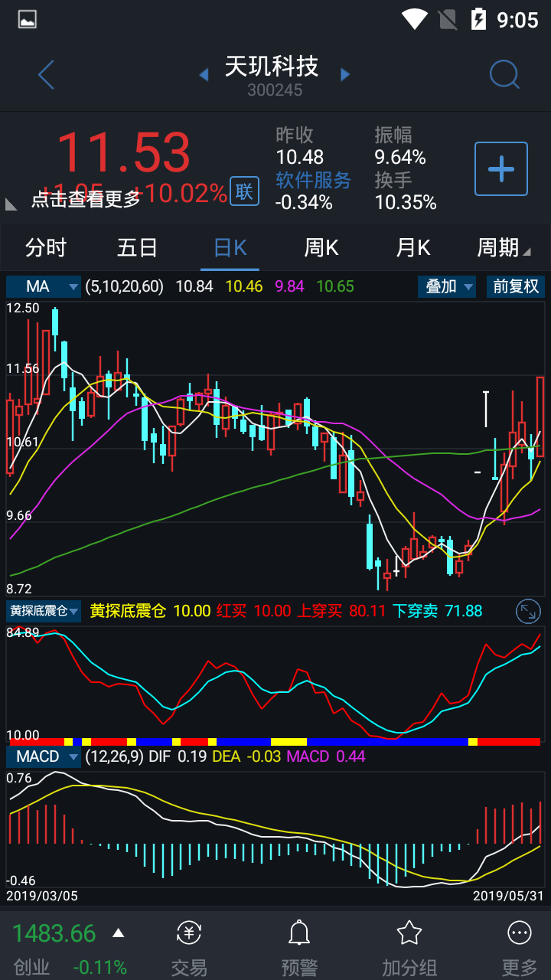Expand 点击查看更多 triangle

pyautogui.click(x=11, y=203)
